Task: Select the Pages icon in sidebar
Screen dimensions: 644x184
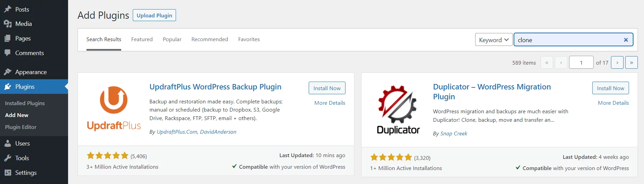Action: (7, 38)
